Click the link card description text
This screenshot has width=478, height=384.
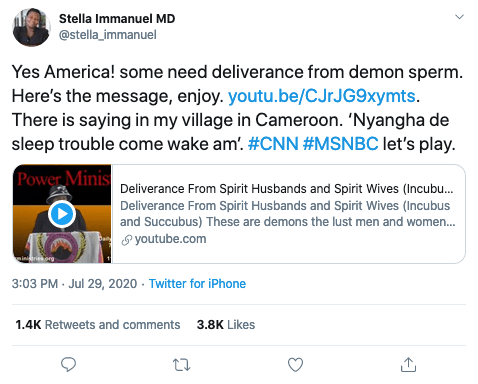288,214
